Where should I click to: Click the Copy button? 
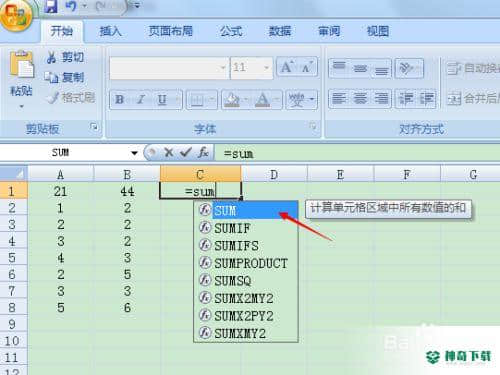click(x=65, y=77)
